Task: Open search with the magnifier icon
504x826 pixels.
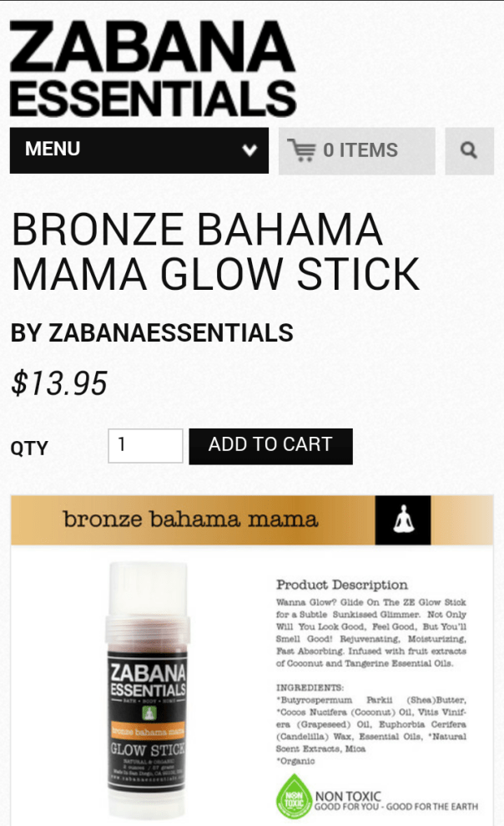Action: coord(469,151)
